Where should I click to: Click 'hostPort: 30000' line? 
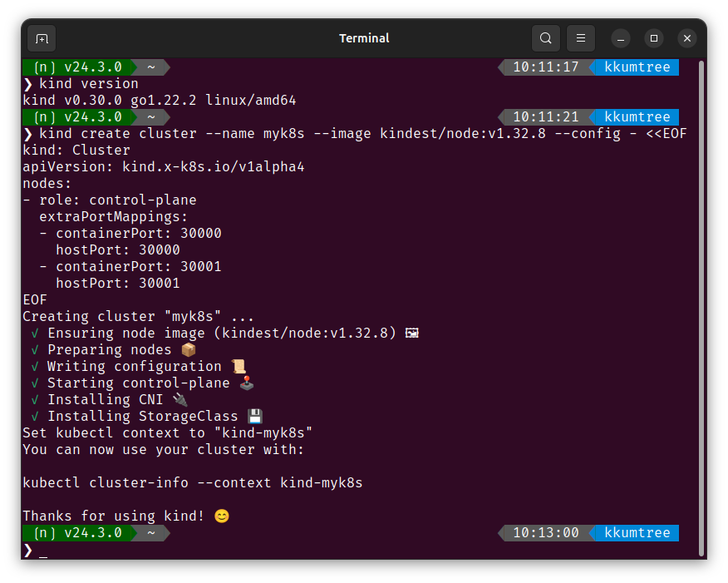118,250
